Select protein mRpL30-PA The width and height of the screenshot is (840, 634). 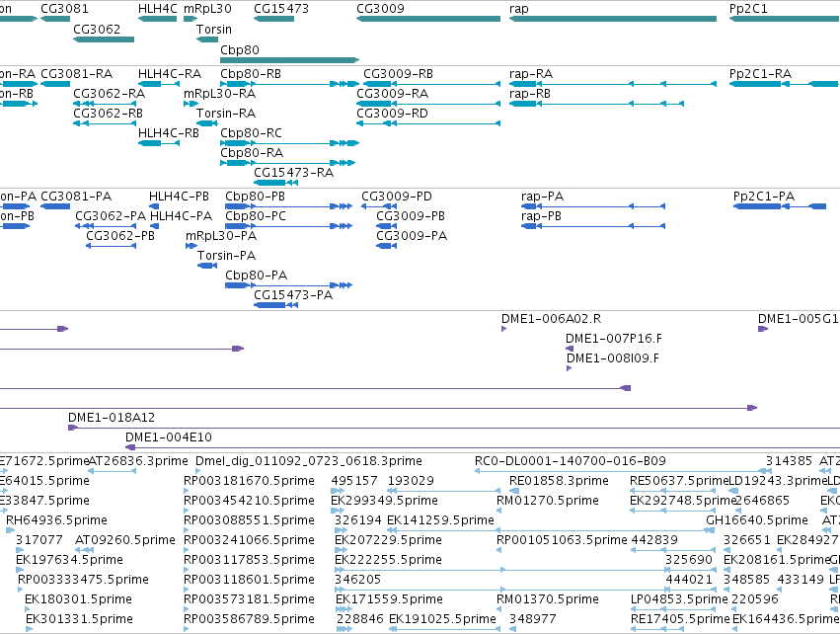coord(191,246)
